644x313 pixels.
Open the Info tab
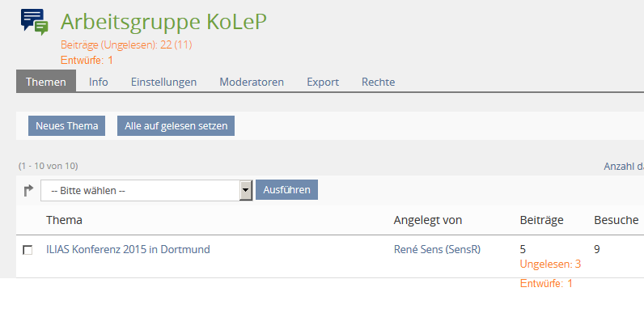coord(99,82)
